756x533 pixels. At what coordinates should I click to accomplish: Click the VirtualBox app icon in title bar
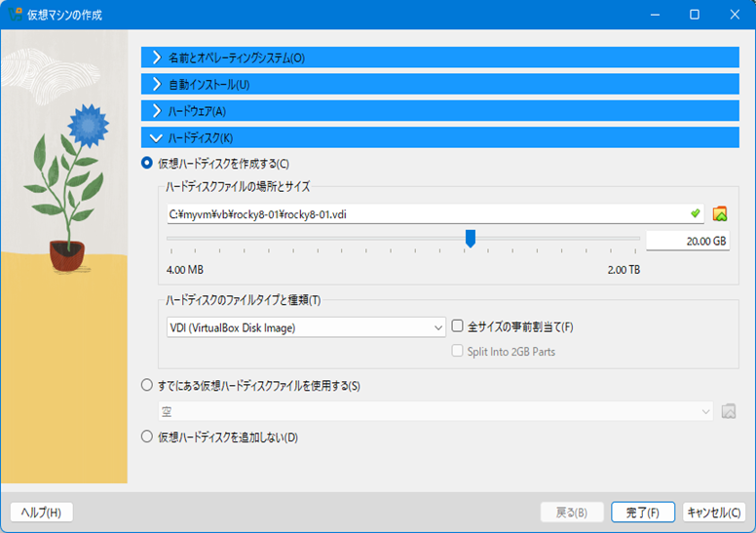(x=15, y=15)
